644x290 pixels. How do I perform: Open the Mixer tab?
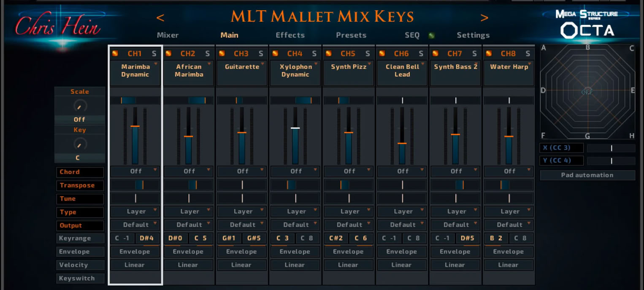click(168, 35)
